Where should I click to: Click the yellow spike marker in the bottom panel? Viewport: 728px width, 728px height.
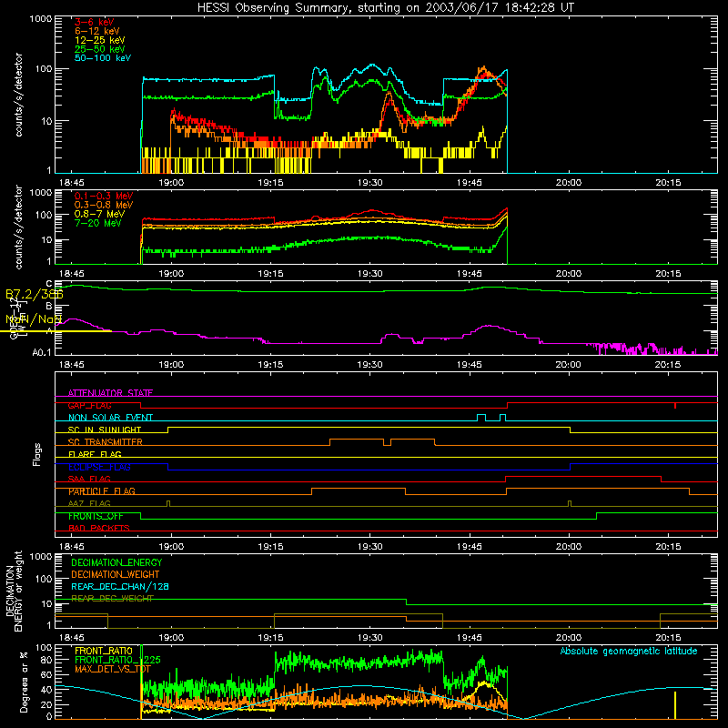675,705
